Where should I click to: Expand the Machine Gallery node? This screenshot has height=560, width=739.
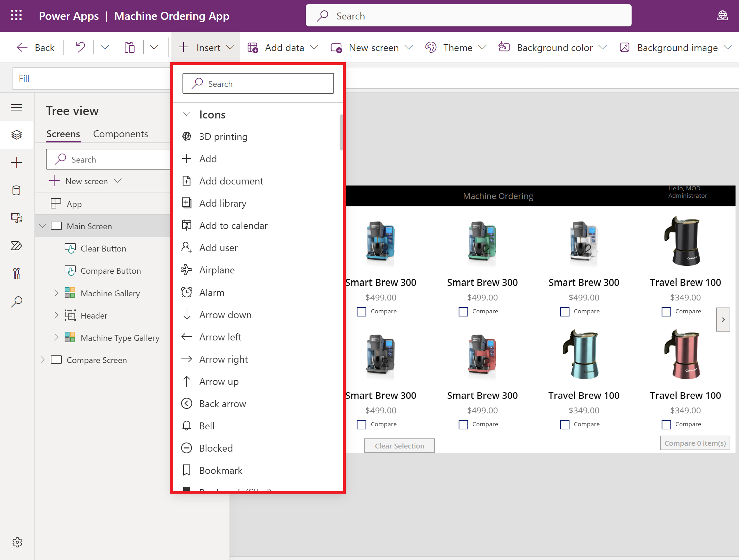point(56,293)
